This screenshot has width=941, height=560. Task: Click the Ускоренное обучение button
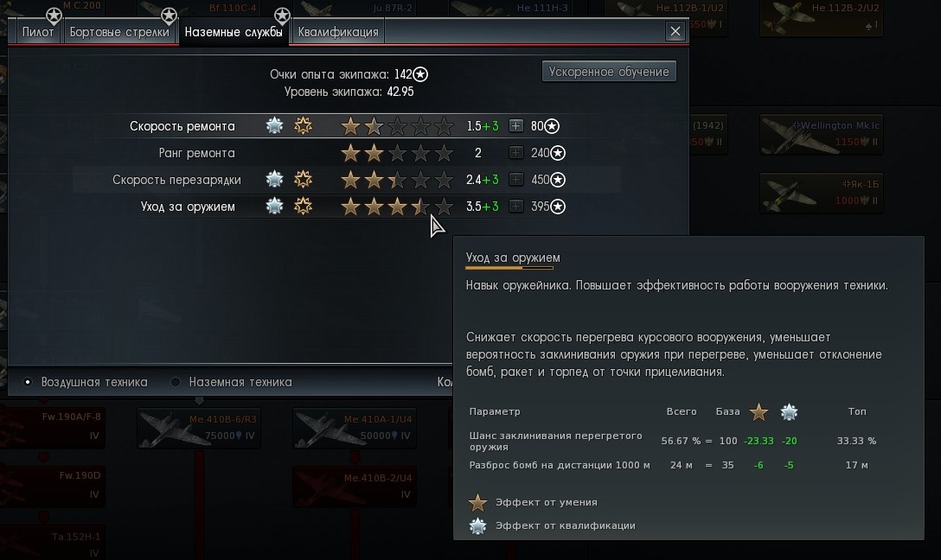(x=609, y=72)
